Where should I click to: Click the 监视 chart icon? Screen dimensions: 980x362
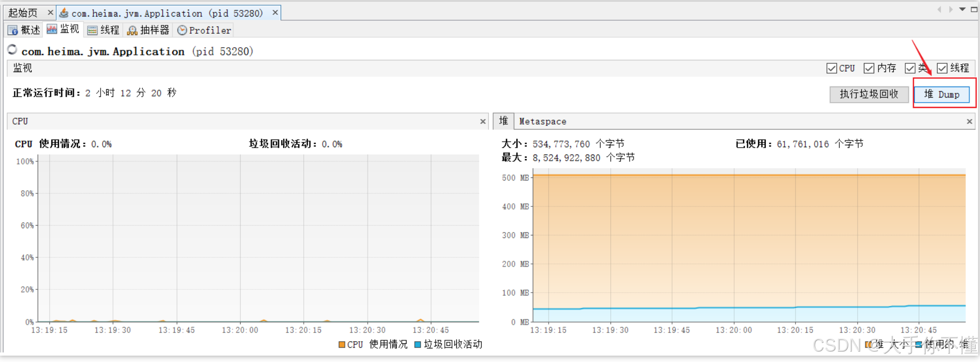52,29
